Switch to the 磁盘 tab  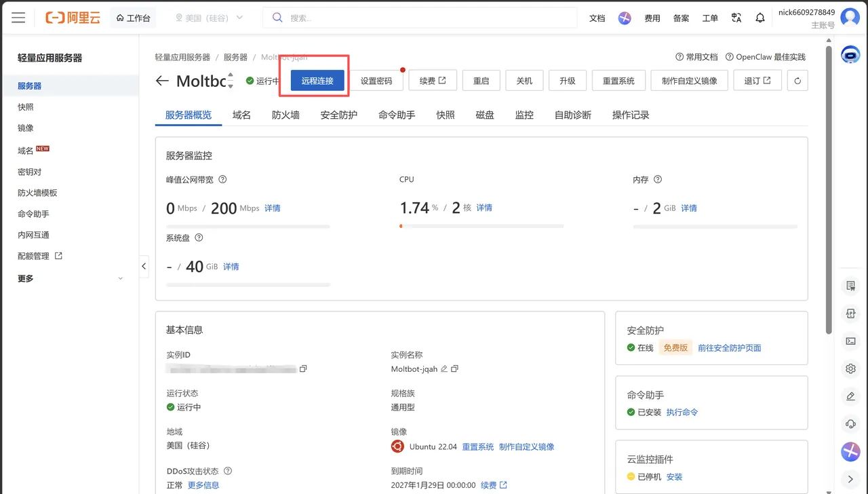tap(485, 115)
